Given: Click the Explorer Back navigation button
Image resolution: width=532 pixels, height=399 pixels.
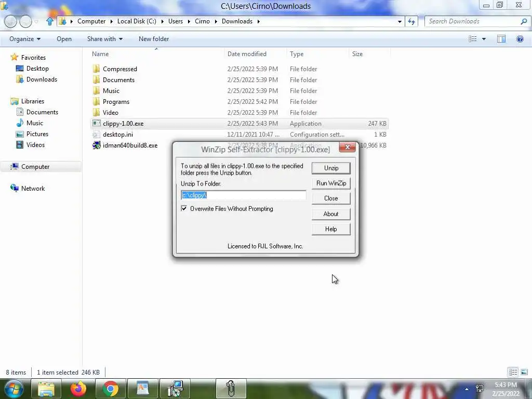Looking at the screenshot, I should 10,22.
